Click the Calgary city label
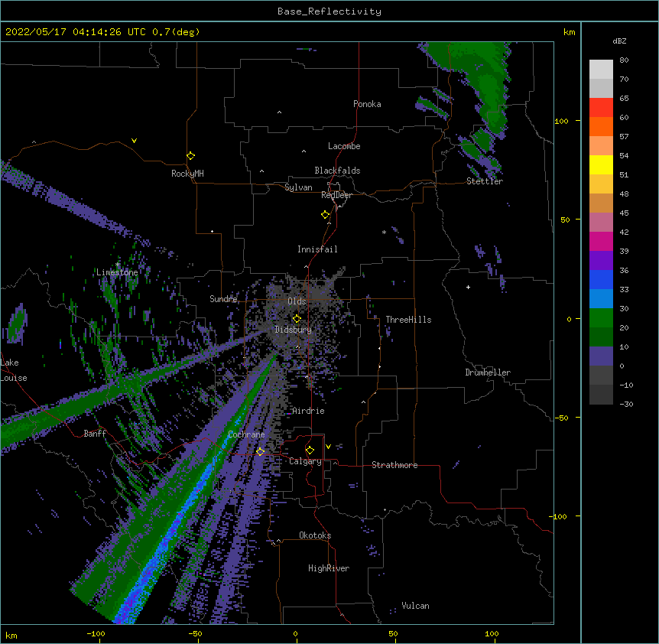 tap(305, 461)
